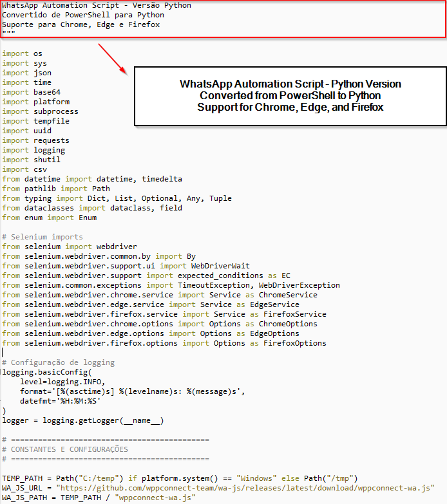Click 'WhatsApp Automation Script - Versão Python' line
The height and width of the screenshot is (504, 447).
pos(97,5)
